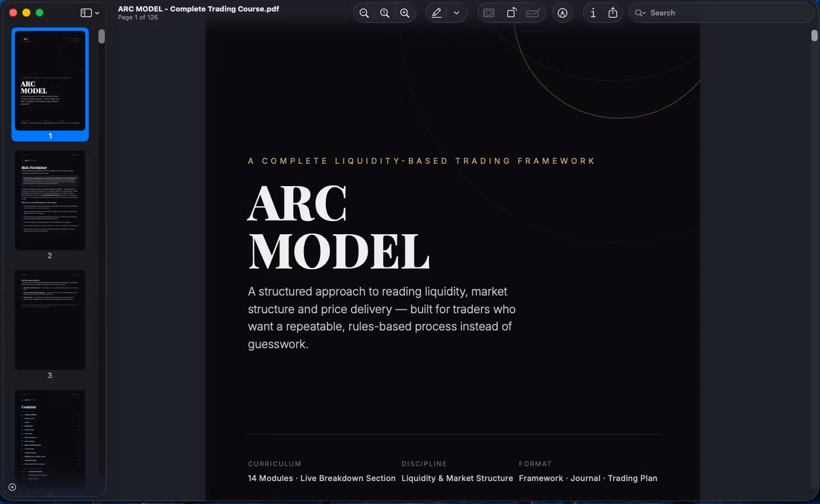The image size is (820, 504).
Task: Select page 3 thumbnail in sidebar
Action: click(50, 320)
